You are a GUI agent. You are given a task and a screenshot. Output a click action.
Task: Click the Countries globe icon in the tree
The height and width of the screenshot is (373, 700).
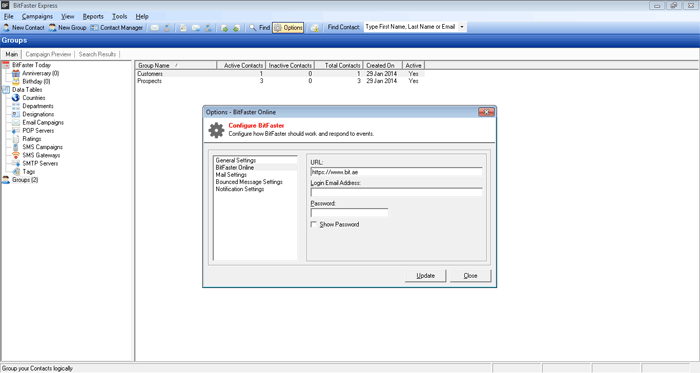tap(16, 98)
